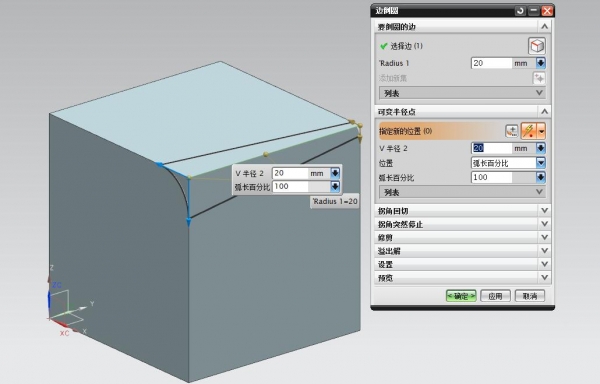This screenshot has height=384, width=600.
Task: Click the select edge cube icon
Action: tap(536, 46)
